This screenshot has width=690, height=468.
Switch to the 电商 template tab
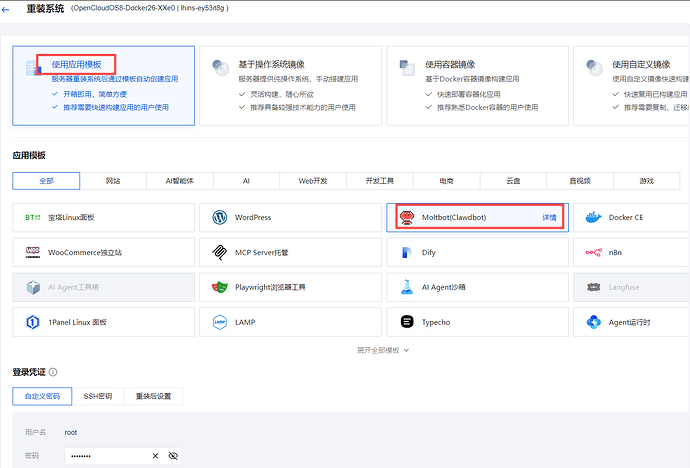point(446,181)
